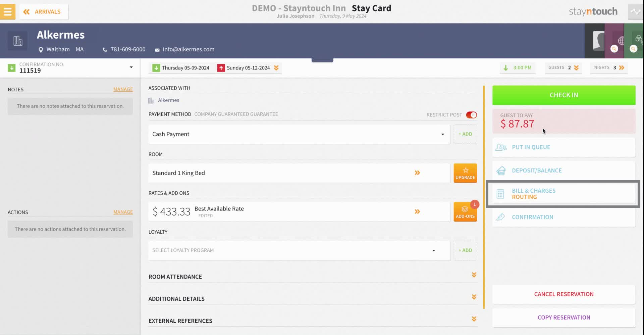Search groups via green card magnifier
The image size is (644, 335).
633,49
